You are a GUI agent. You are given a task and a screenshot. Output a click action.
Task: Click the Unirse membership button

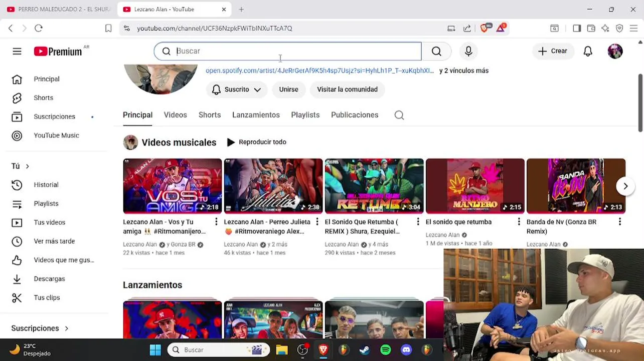[288, 90]
